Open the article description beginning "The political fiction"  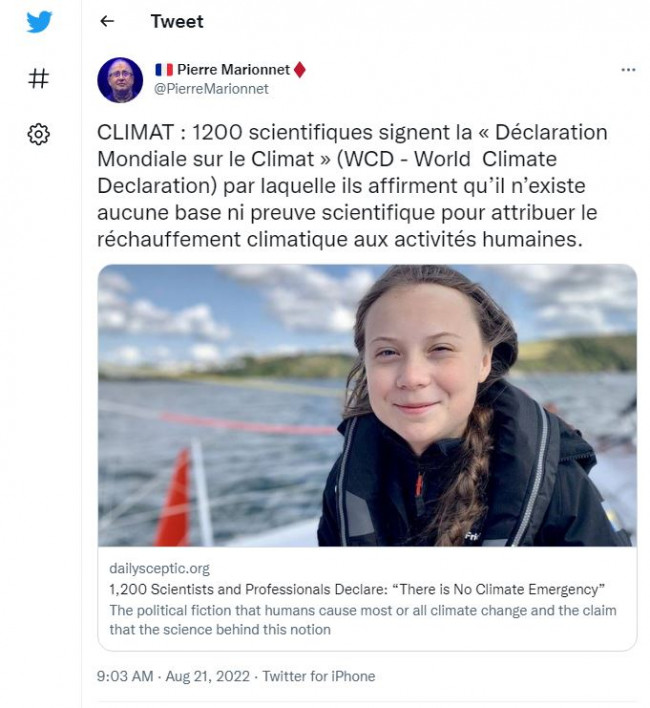[362, 620]
